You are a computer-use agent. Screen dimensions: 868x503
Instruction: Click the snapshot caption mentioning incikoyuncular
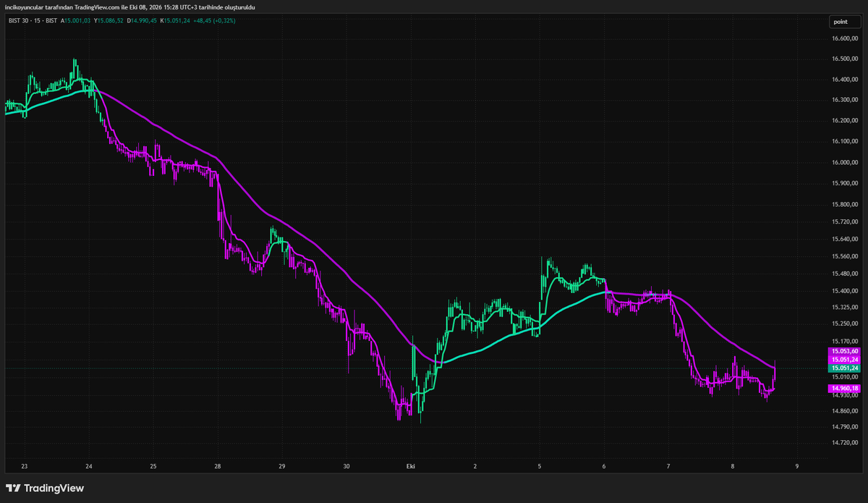pos(130,7)
